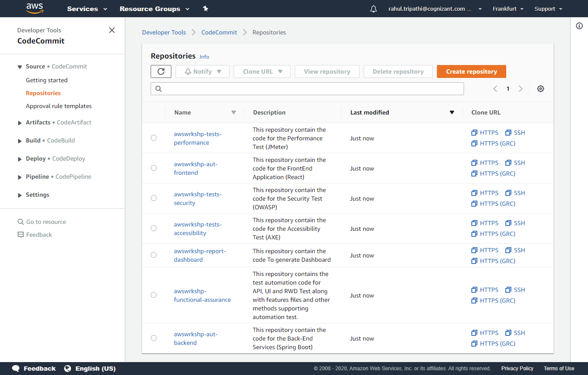
Task: Select the awswrkshp-report-dashboard radio button
Action: [x=154, y=255]
